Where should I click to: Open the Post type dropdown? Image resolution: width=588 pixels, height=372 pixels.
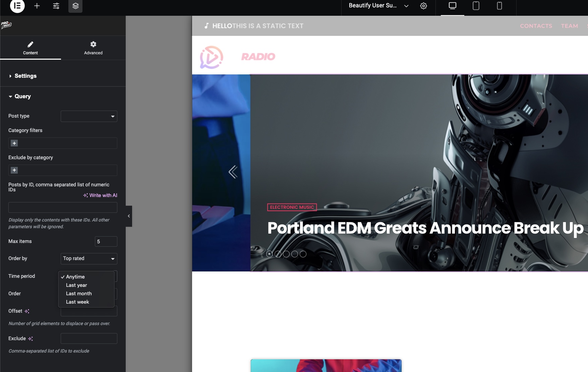pyautogui.click(x=89, y=116)
